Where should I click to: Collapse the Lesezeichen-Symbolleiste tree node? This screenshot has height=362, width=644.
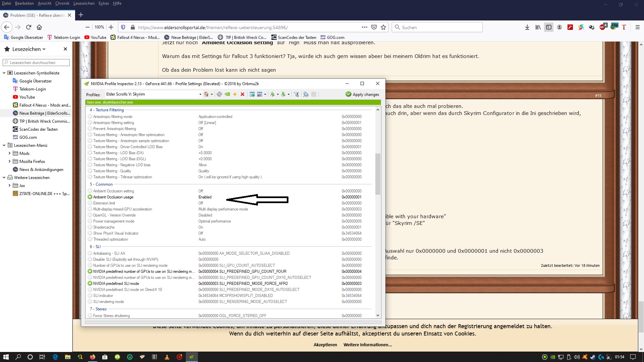4,73
